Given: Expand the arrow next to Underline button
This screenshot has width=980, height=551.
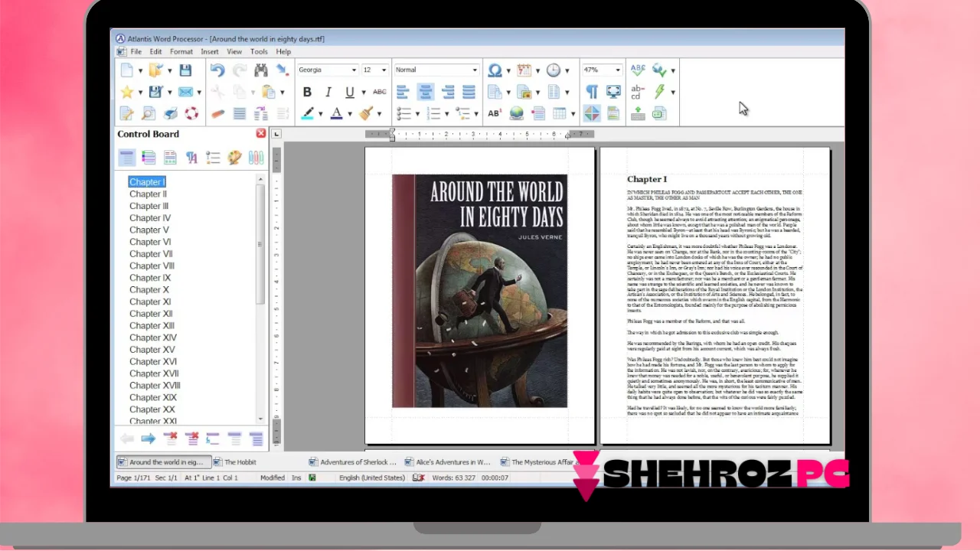Looking at the screenshot, I should pos(363,92).
